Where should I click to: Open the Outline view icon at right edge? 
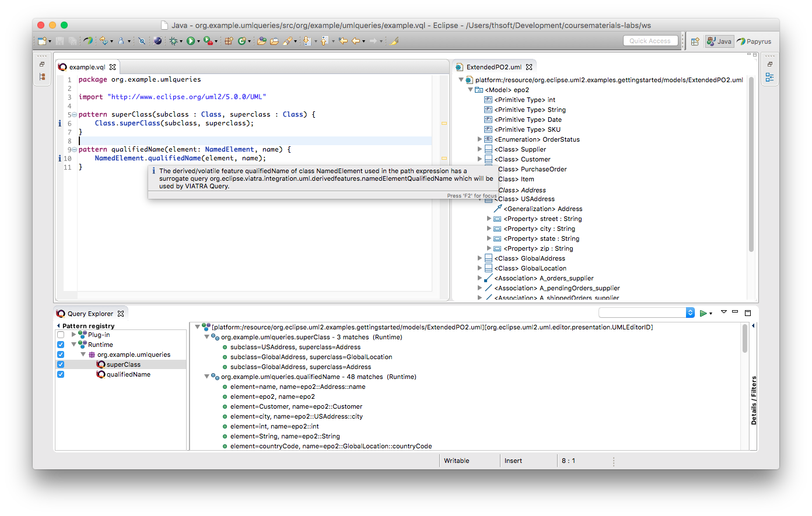point(770,77)
